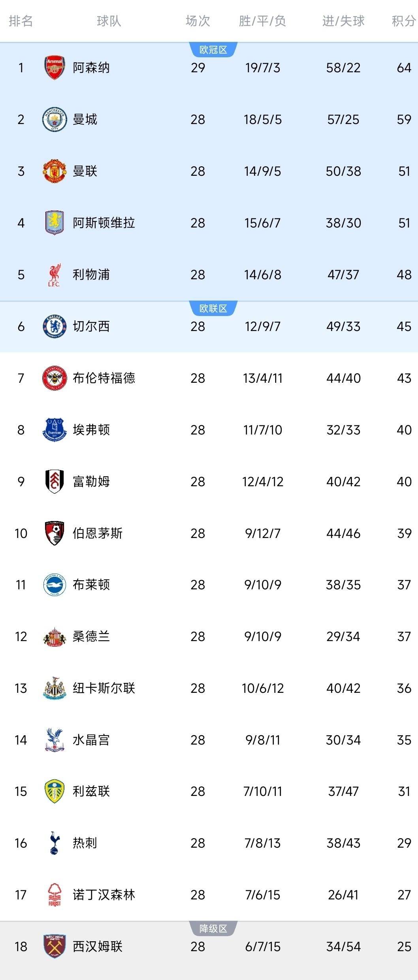This screenshot has width=418, height=980.
Task: Select the Newcastle United crest
Action: pos(54,689)
